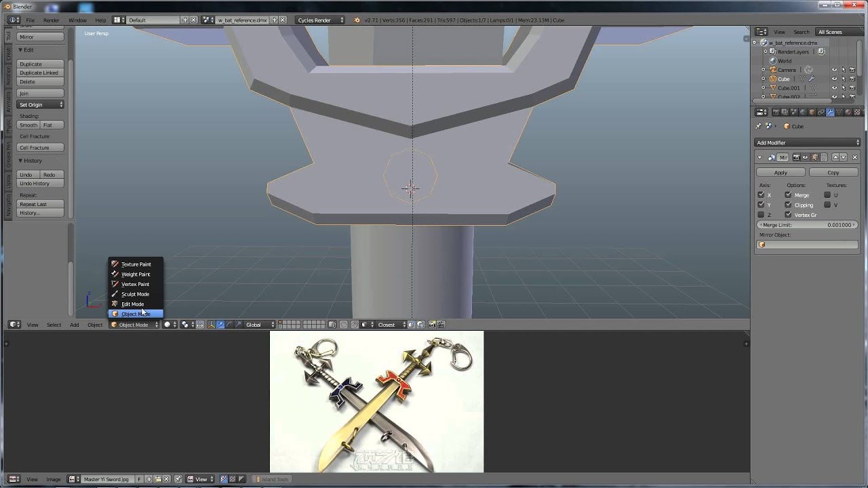The width and height of the screenshot is (868, 488).
Task: Enable the Z axis mirror checkbox
Action: point(761,215)
